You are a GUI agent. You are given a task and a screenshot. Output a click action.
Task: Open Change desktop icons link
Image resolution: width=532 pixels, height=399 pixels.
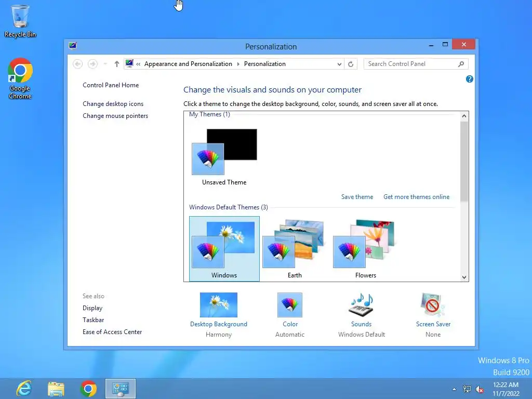coord(113,104)
